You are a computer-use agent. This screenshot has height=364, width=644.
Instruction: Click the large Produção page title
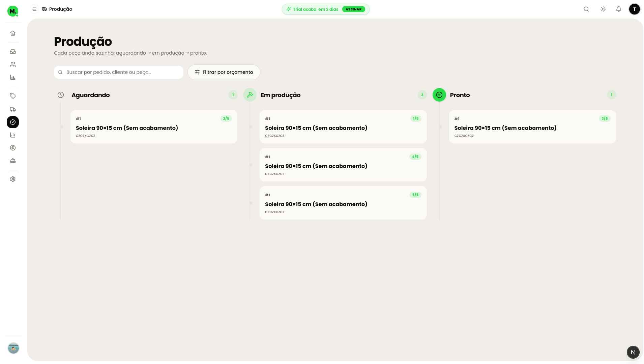click(83, 42)
